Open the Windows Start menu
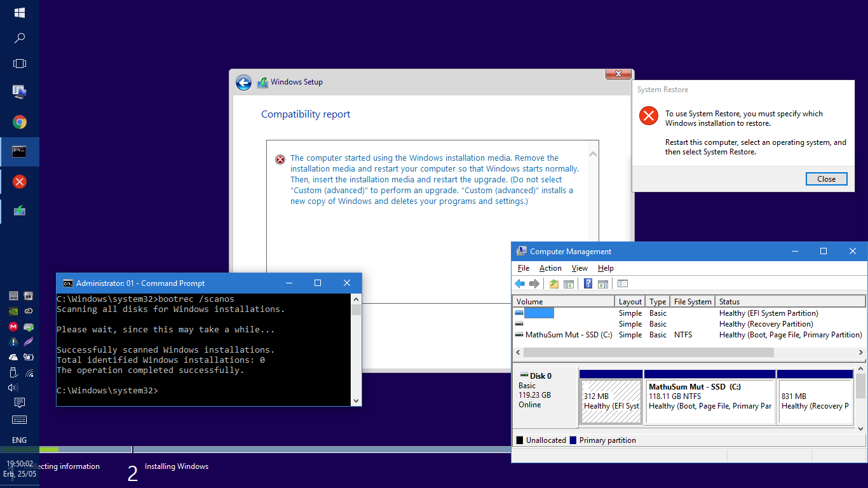Viewport: 868px width, 488px height. (20, 13)
